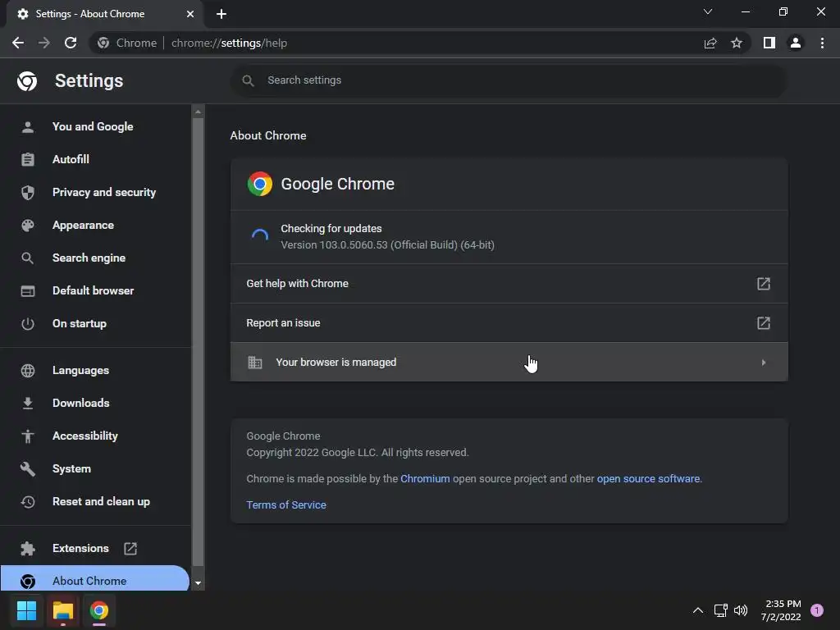Click the volume speaker tray icon
This screenshot has height=630, width=840.
click(x=741, y=610)
